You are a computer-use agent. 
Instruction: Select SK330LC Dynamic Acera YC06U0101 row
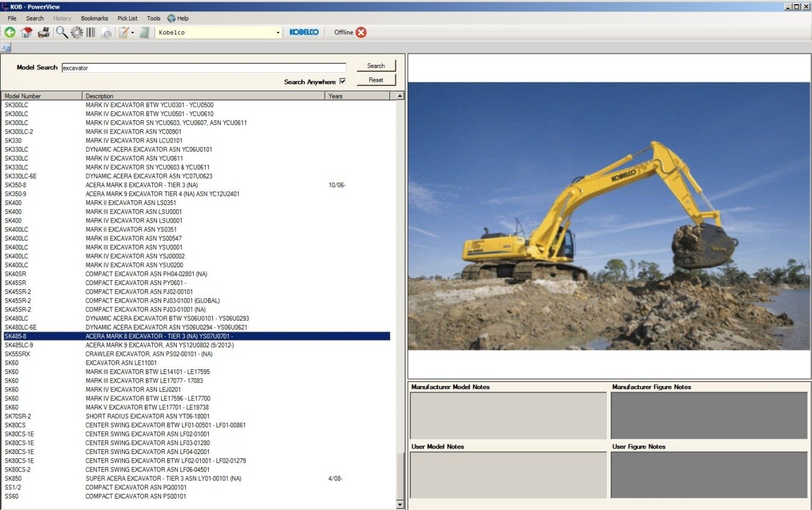point(196,150)
